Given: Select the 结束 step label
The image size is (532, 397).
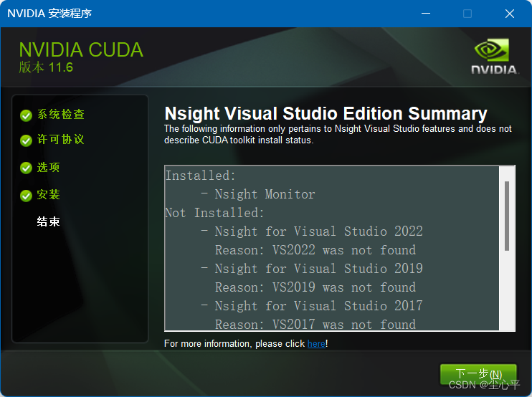Looking at the screenshot, I should (49, 221).
